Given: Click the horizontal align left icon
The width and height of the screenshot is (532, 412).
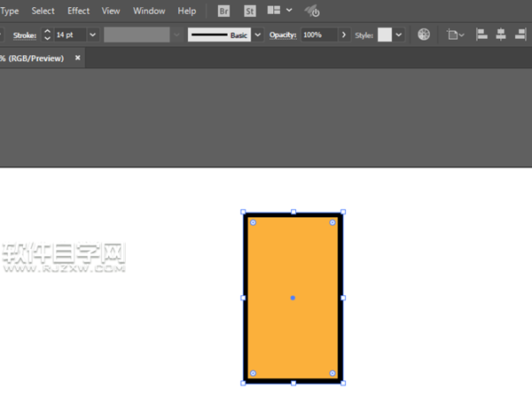Looking at the screenshot, I should [482, 35].
